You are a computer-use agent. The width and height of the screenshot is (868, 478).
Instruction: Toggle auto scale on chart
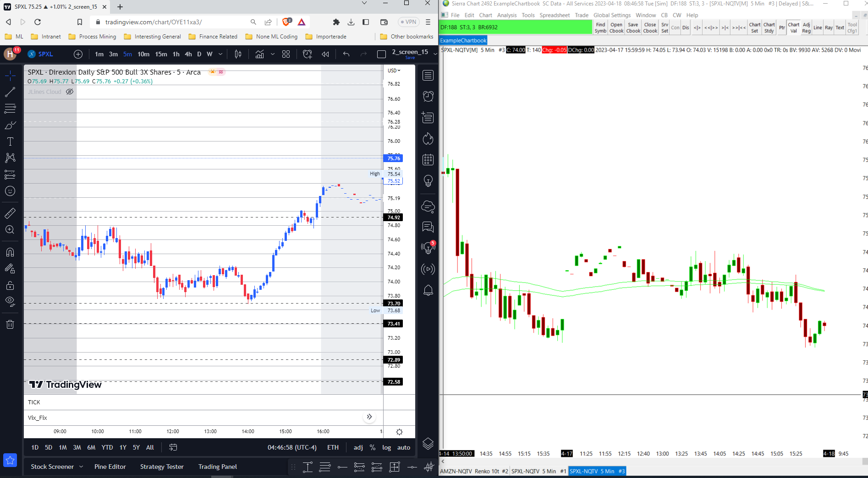click(x=404, y=447)
